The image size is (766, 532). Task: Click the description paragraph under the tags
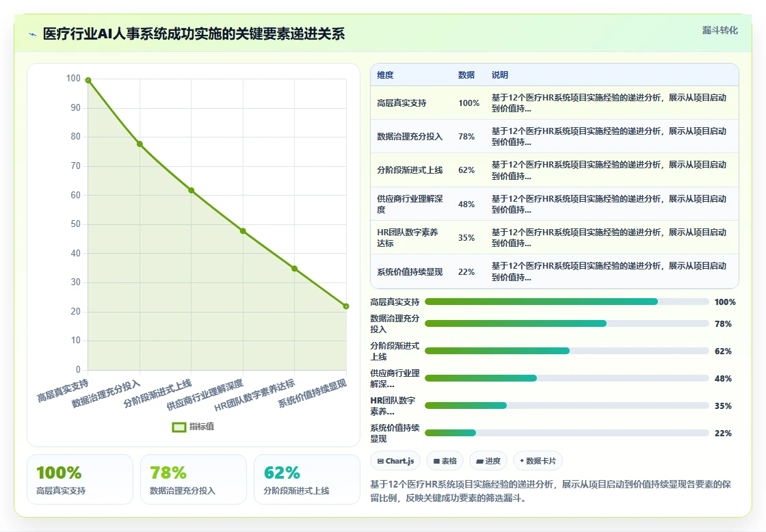pos(551,491)
